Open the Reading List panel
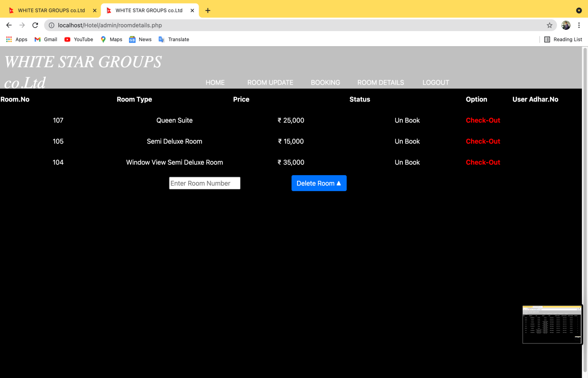The height and width of the screenshot is (378, 588). [x=563, y=39]
